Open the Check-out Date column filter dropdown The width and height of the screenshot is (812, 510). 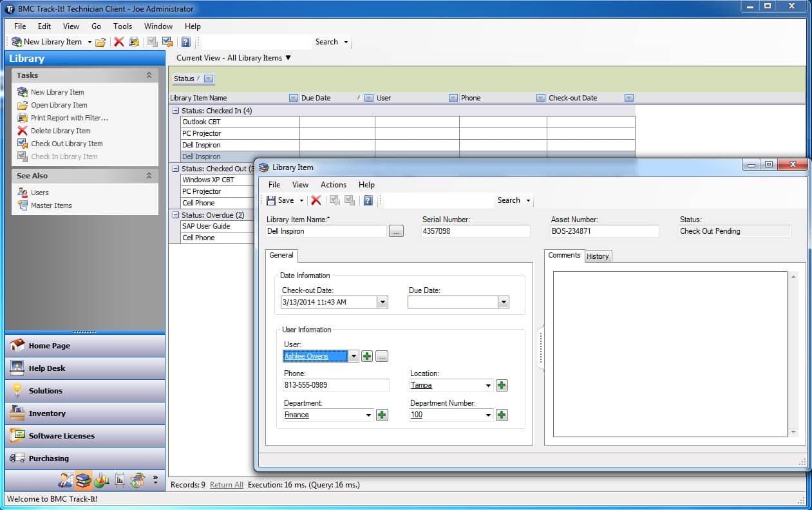629,98
